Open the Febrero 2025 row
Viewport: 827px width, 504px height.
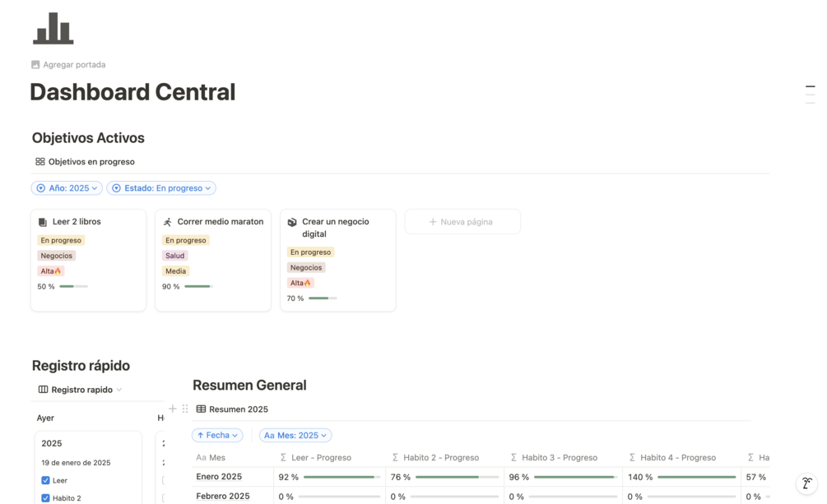tap(223, 497)
